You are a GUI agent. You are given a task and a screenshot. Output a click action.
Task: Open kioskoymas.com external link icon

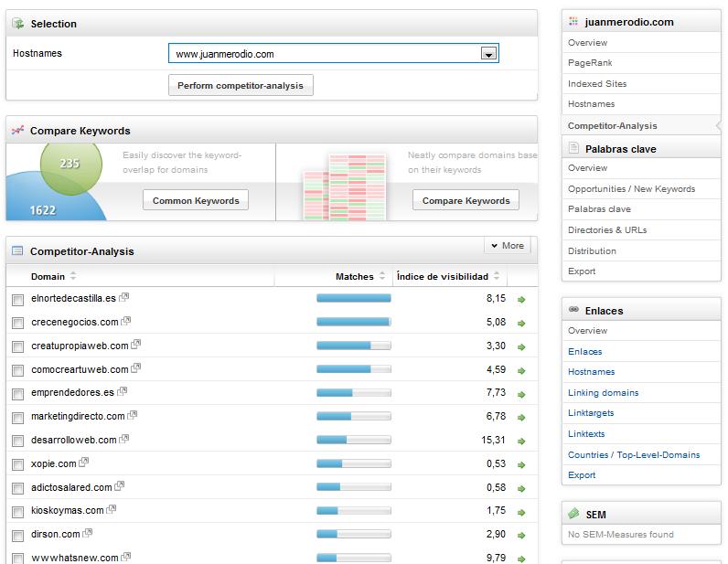111,509
